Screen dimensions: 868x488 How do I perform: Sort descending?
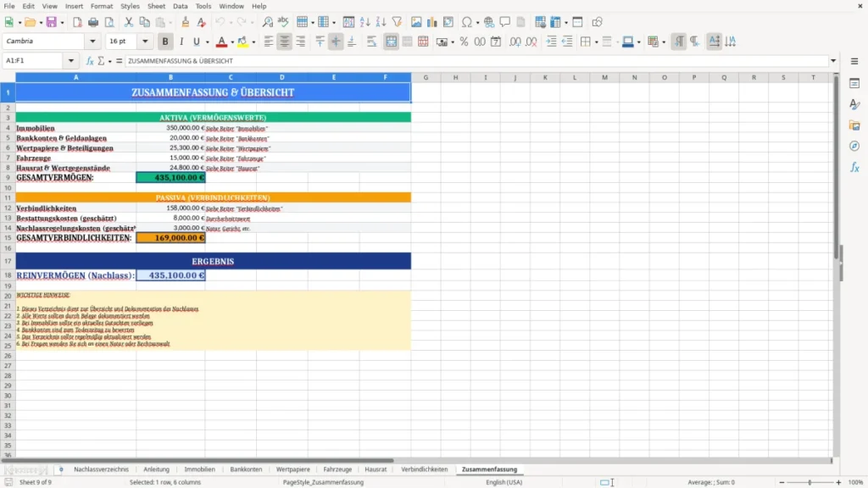tap(381, 22)
